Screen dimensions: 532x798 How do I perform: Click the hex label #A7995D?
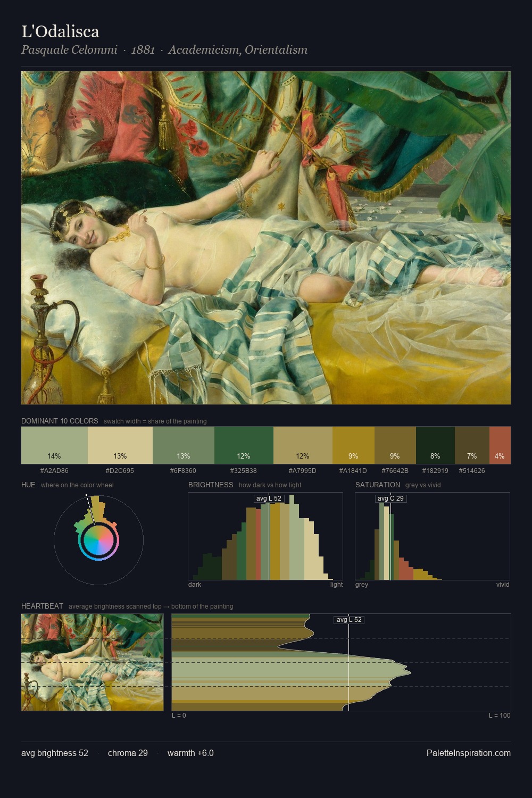tap(303, 471)
